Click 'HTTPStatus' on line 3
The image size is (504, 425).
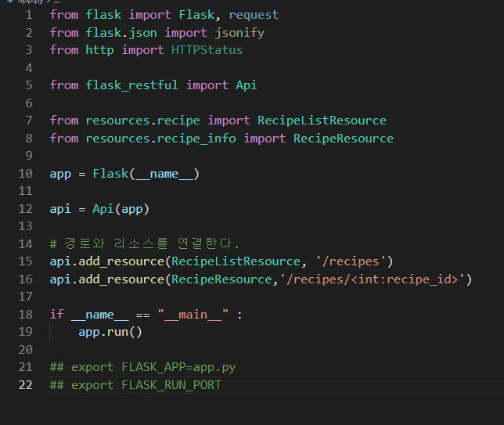click(x=207, y=50)
